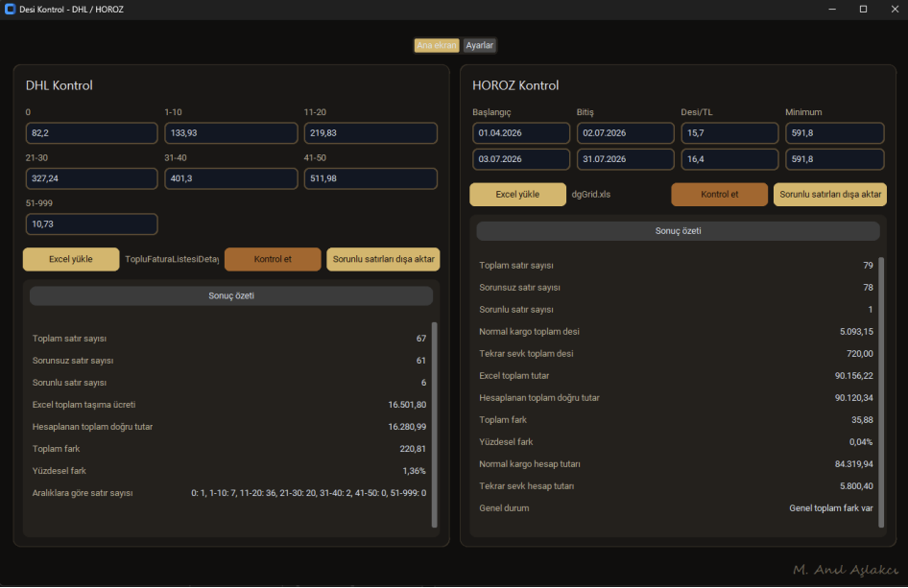Edit HOROZ start date 01.04.2026
This screenshot has height=588, width=908.
[521, 133]
